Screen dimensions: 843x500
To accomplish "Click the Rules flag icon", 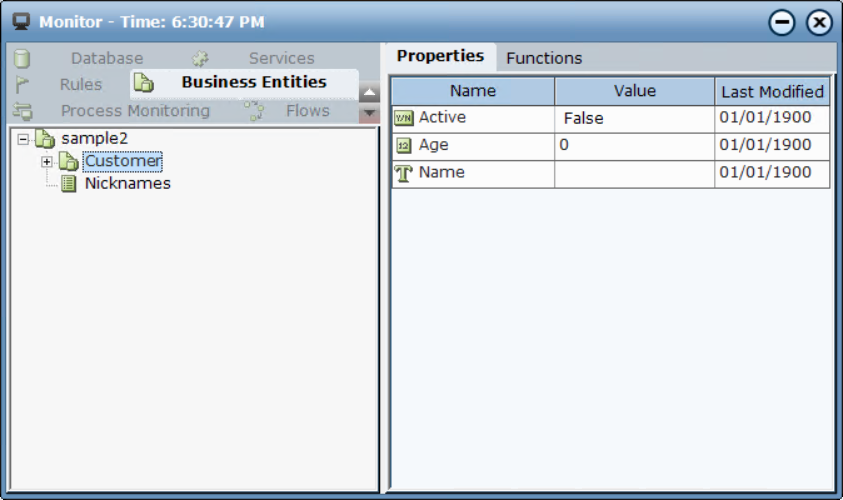I will [x=22, y=85].
